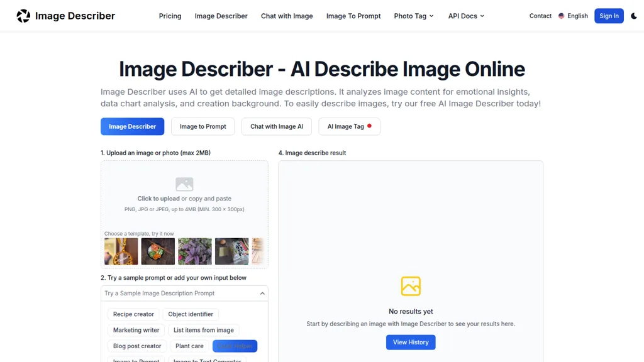Click '1. Upload an image or photo' label
This screenshot has width=644, height=362.
(156, 153)
